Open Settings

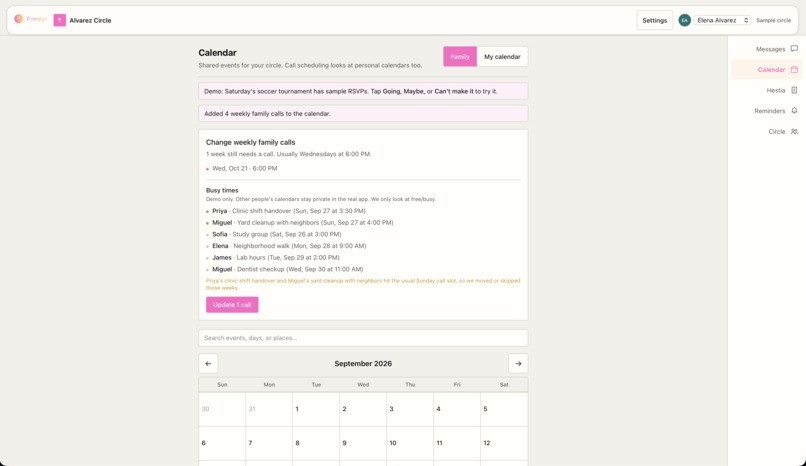654,20
